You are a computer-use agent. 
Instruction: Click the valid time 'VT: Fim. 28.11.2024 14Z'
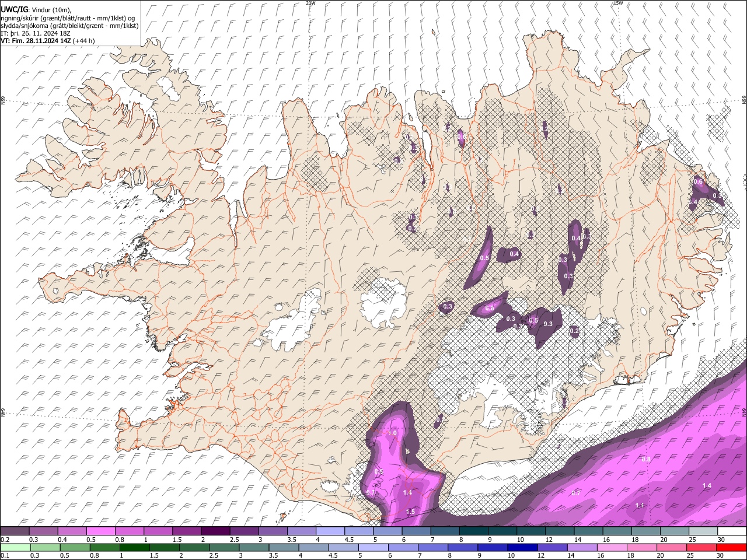pyautogui.click(x=36, y=41)
